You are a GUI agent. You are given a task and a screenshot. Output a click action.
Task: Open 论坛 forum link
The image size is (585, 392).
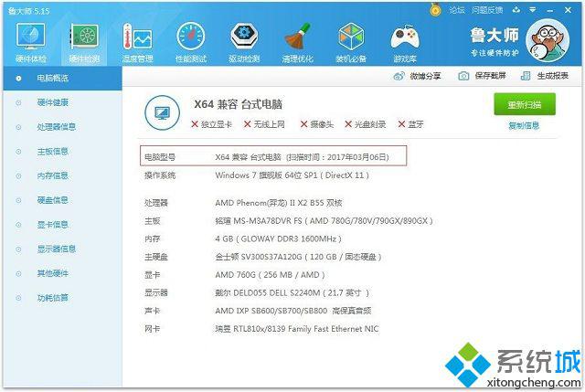coord(457,10)
